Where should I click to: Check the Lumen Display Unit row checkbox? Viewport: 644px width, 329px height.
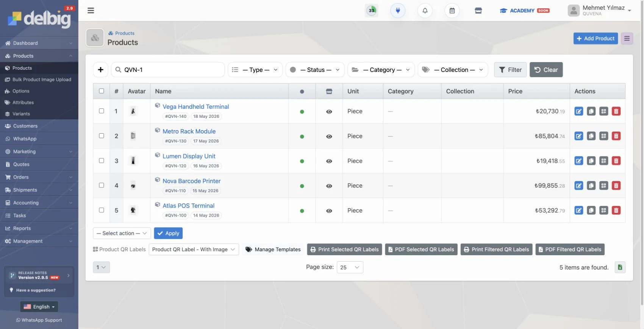pyautogui.click(x=102, y=161)
